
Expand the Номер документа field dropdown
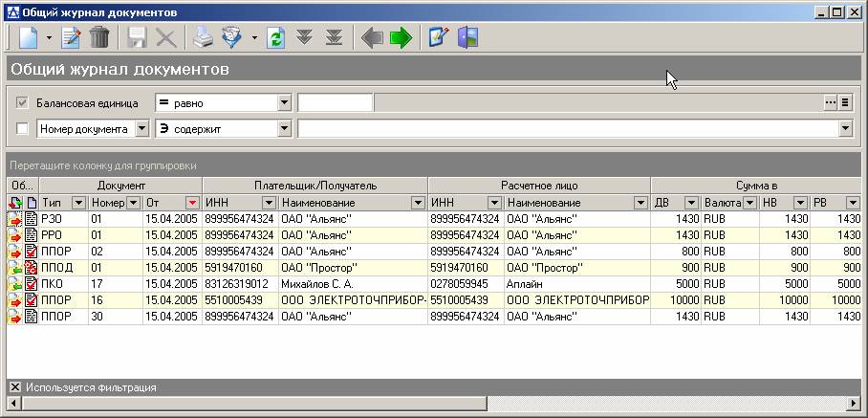click(x=142, y=128)
